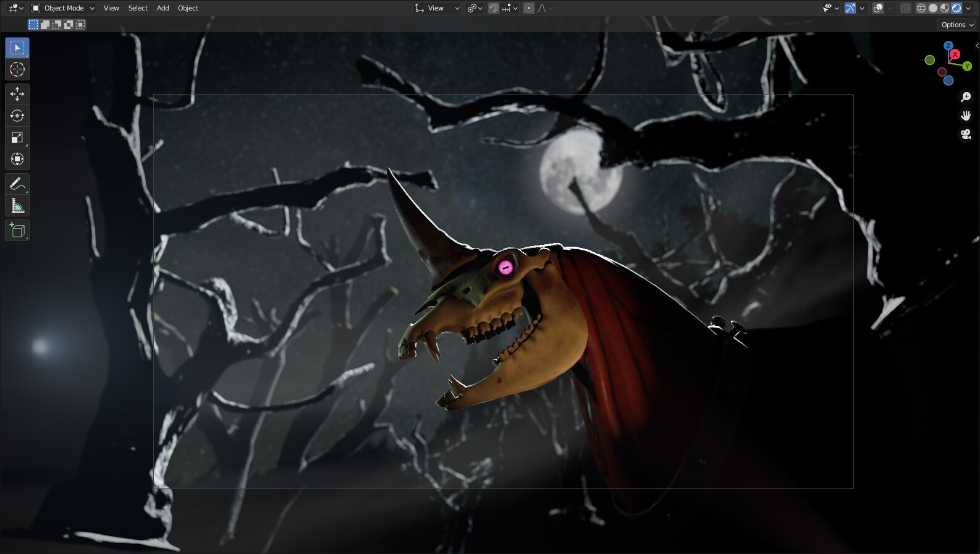
Task: Open the Select menu
Action: [138, 8]
